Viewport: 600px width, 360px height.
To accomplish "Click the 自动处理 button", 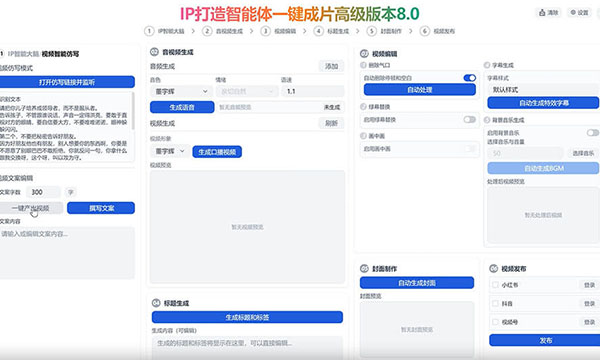I will click(419, 90).
